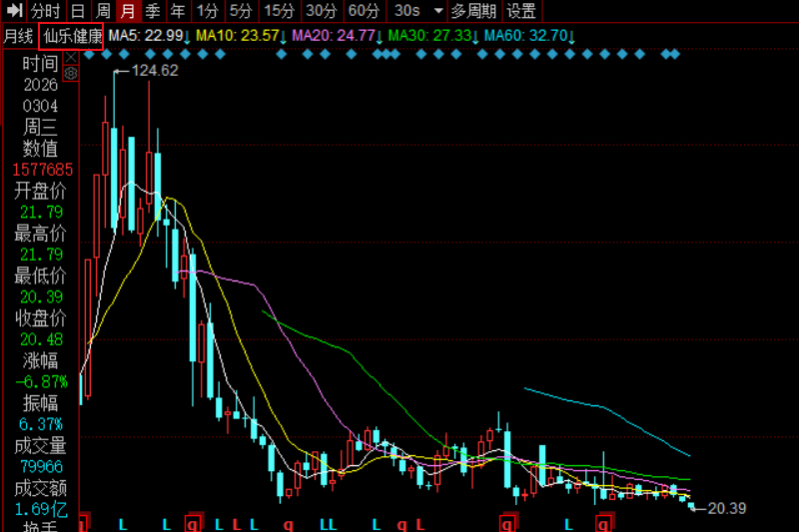Click the 20.39 value under 最低价

pos(41,296)
